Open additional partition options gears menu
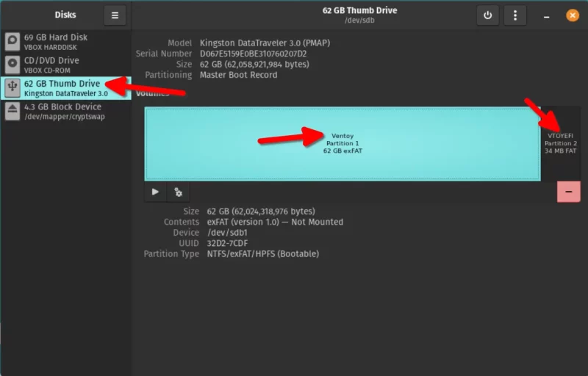588x376 pixels. click(178, 192)
